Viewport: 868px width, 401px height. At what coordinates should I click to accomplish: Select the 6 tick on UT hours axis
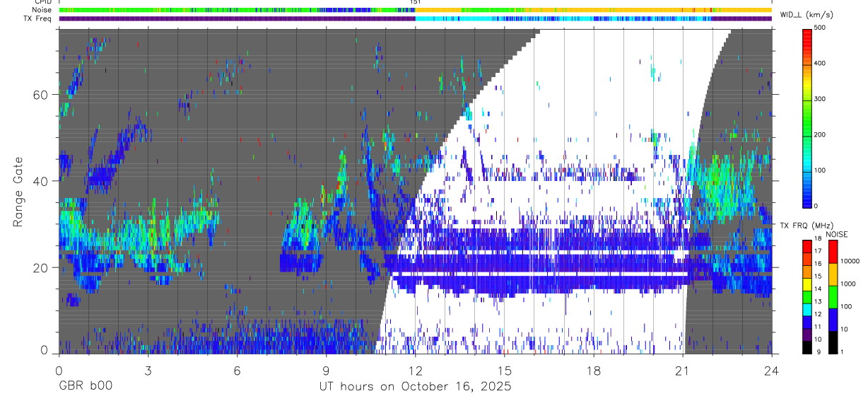[x=237, y=371]
